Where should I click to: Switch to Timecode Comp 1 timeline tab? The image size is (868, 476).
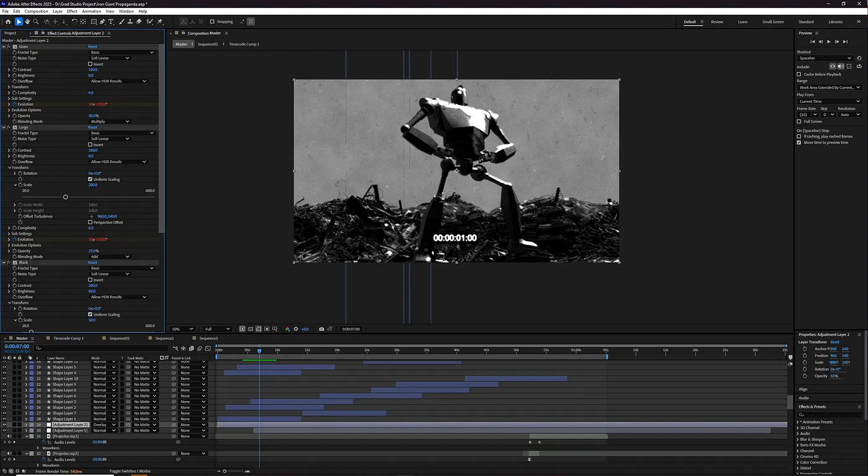coord(68,338)
